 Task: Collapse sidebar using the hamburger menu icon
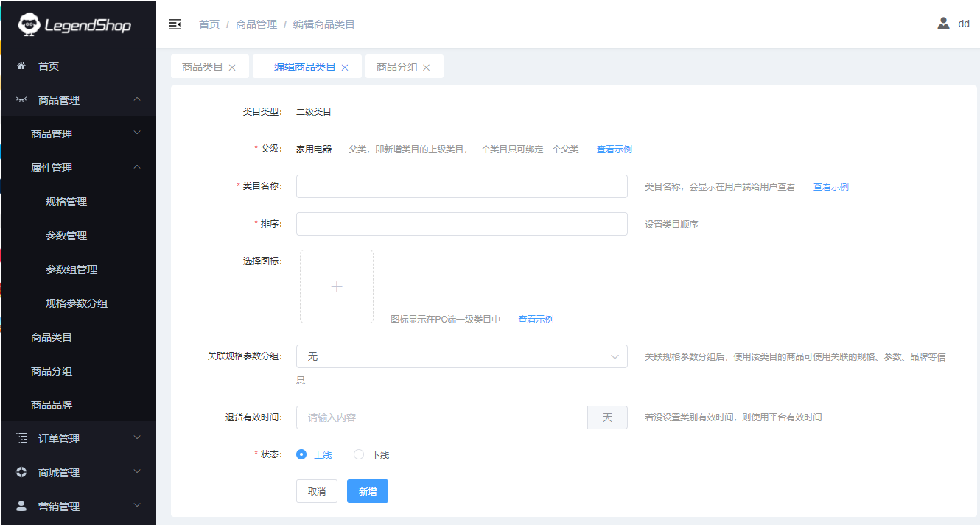175,24
